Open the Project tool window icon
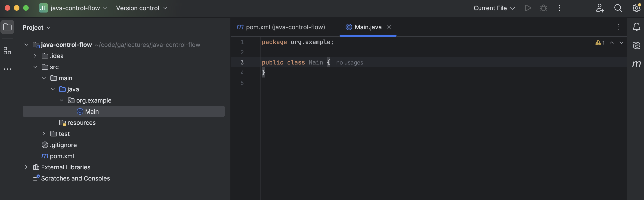The width and height of the screenshot is (644, 200). [x=7, y=27]
